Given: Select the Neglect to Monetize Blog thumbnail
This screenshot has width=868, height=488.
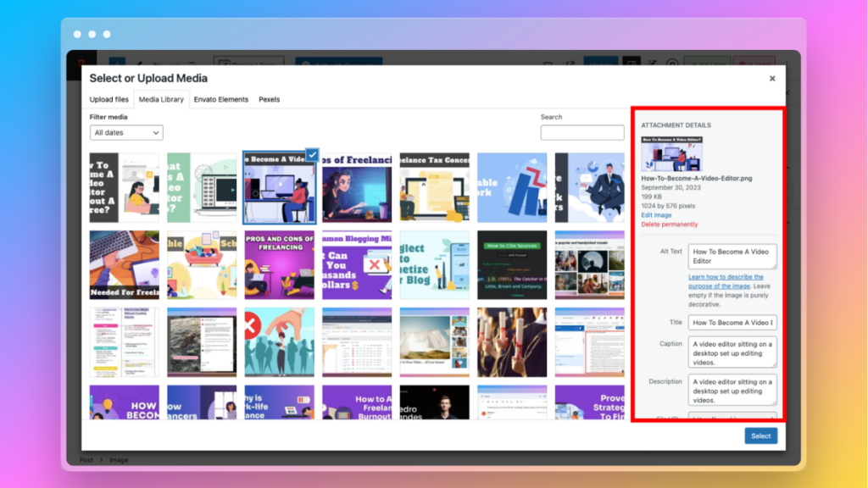Looking at the screenshot, I should [434, 265].
